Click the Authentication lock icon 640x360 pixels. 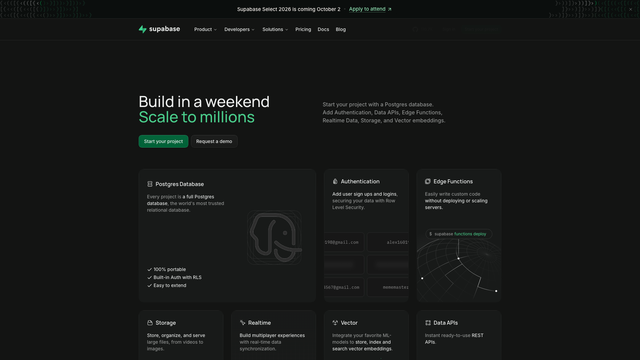coord(335,181)
